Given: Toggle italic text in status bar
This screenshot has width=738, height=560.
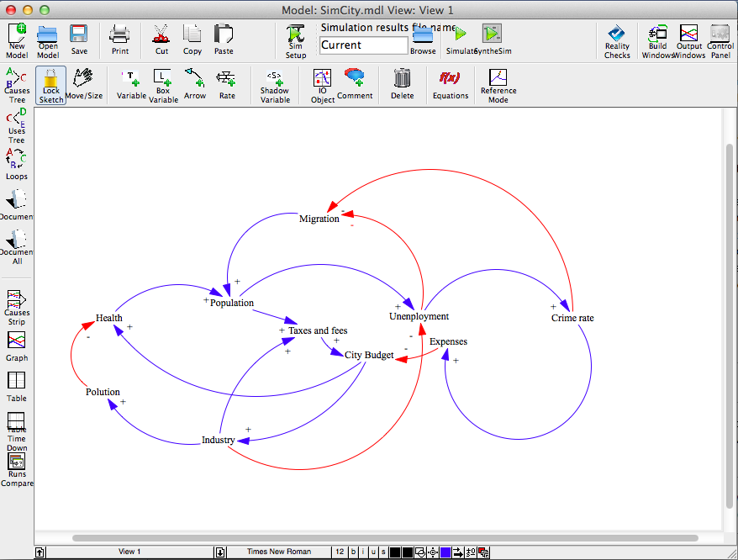Looking at the screenshot, I should 364,552.
